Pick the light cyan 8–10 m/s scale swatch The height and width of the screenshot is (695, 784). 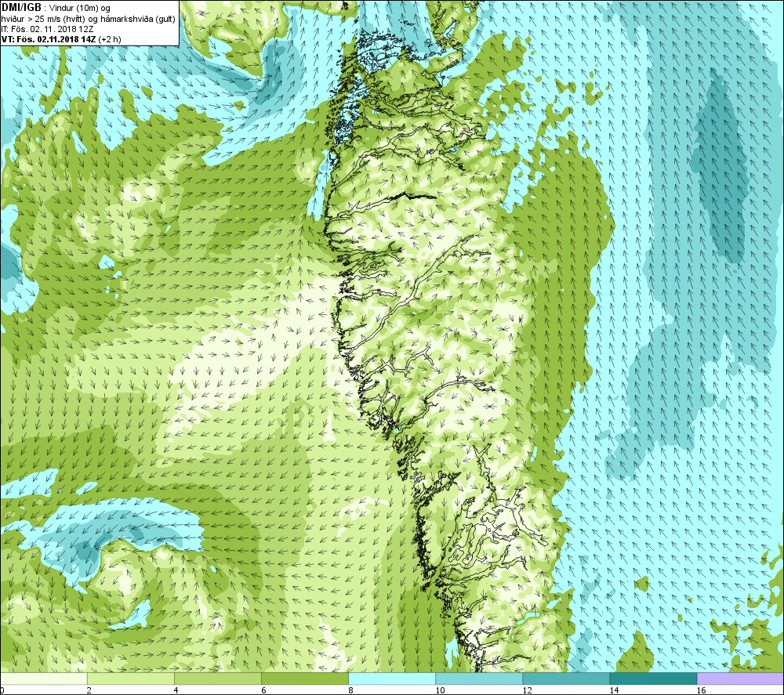(x=391, y=679)
